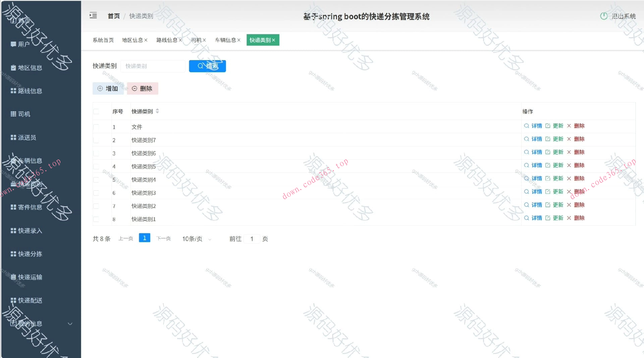Image resolution: width=644 pixels, height=358 pixels.
Task: Click the edit icon next to 更新 in row 文件
Action: [548, 126]
